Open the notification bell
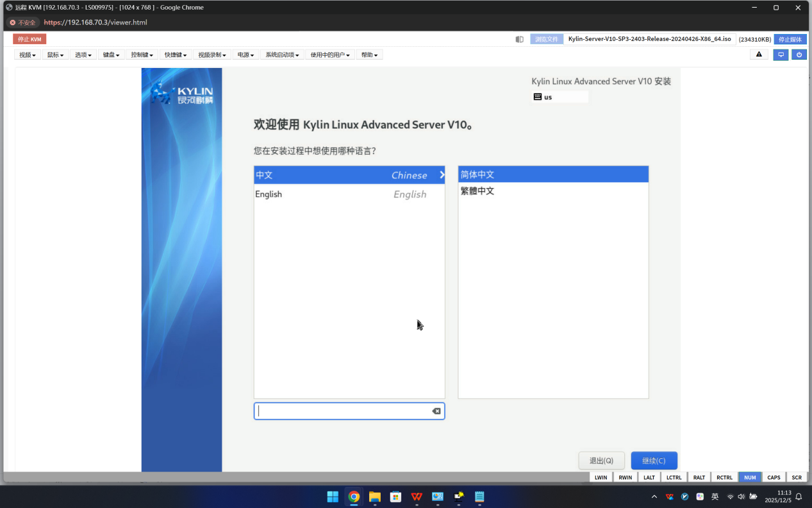The image size is (812, 508). 799,496
